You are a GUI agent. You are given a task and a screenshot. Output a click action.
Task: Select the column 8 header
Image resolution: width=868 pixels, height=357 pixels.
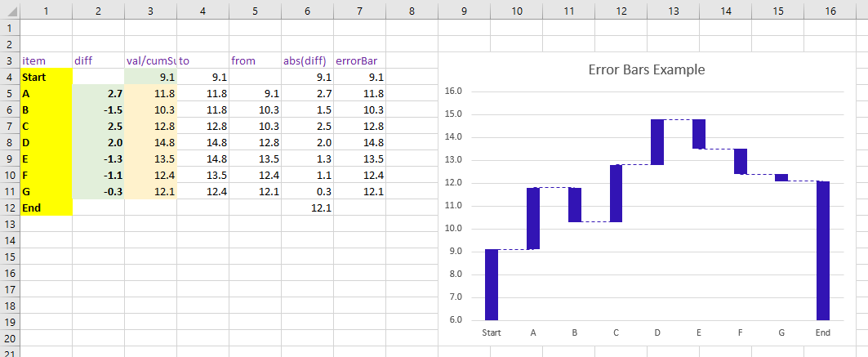(x=412, y=10)
